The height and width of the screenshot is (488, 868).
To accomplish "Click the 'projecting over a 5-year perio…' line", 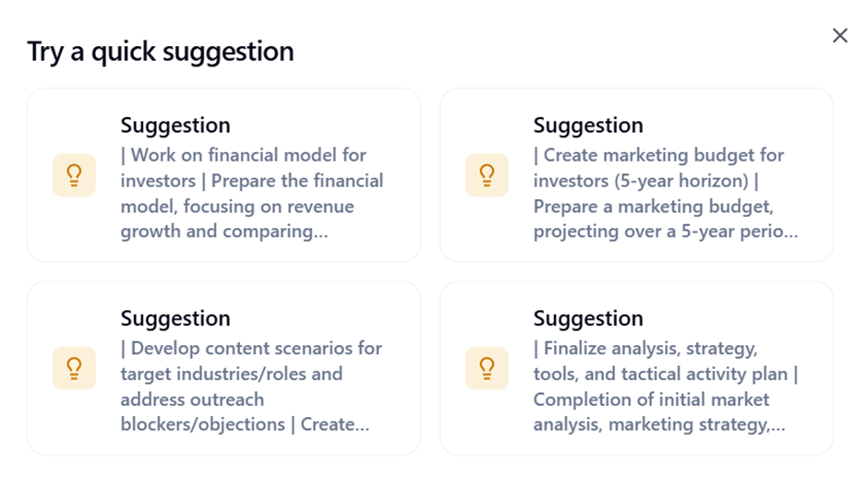I will pyautogui.click(x=666, y=232).
